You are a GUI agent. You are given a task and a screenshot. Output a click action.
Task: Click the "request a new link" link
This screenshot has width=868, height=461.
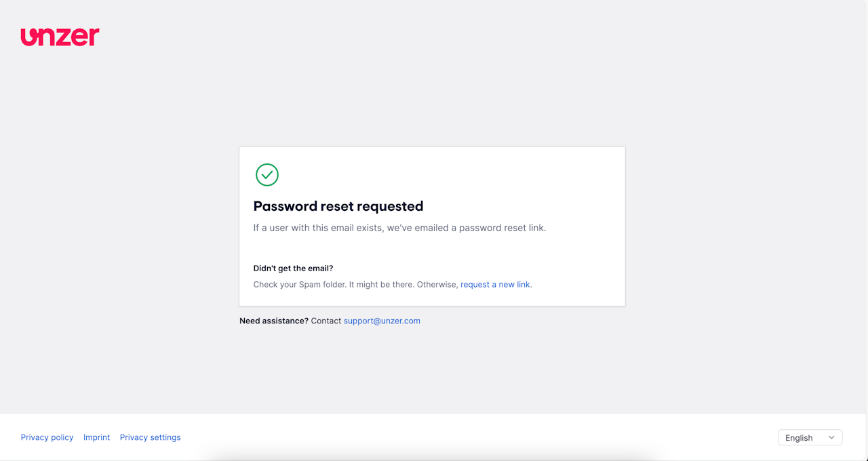[495, 285]
